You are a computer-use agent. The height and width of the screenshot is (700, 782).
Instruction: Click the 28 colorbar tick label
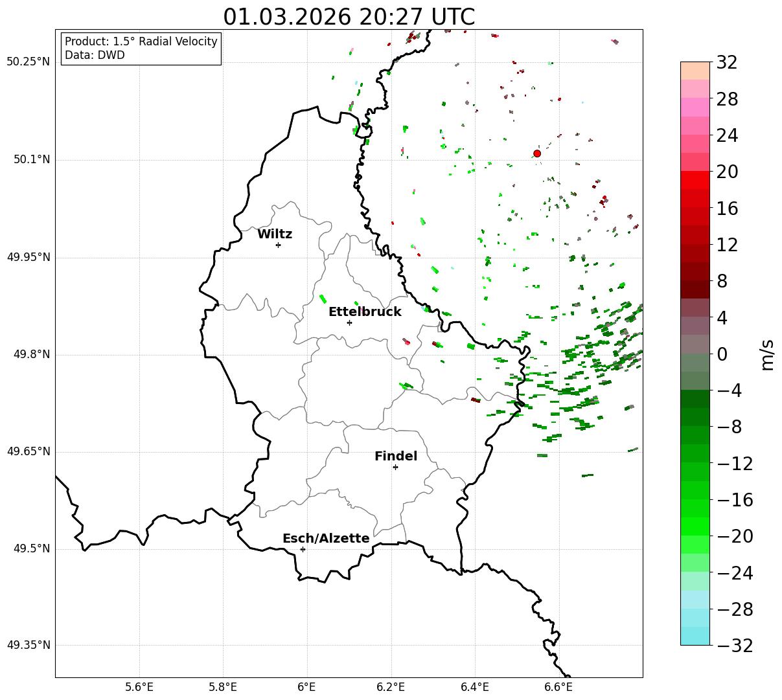[726, 100]
